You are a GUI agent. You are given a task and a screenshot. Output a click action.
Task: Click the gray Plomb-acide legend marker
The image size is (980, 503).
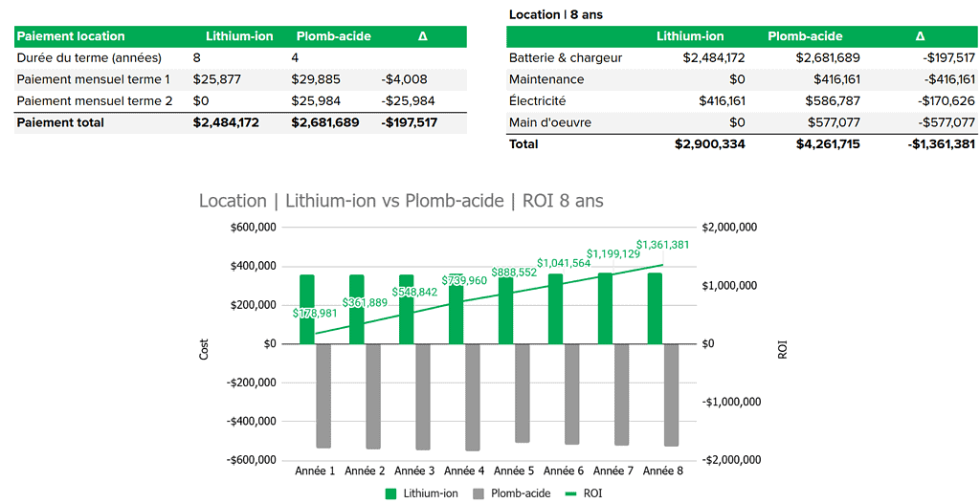click(x=477, y=493)
